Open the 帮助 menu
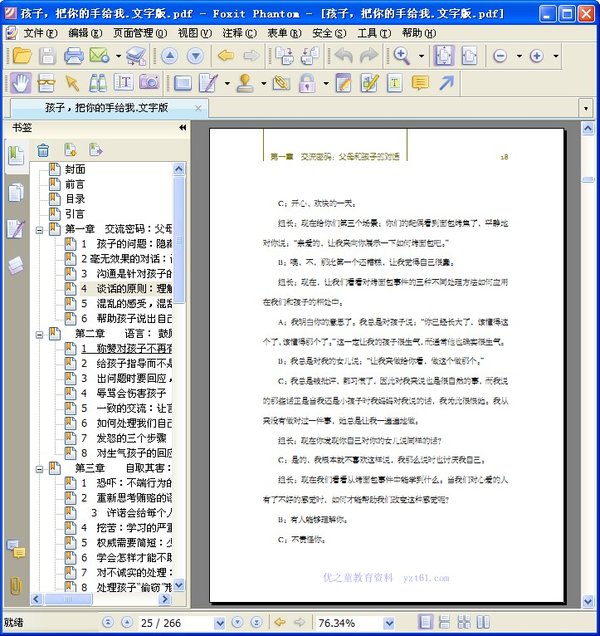Image resolution: width=600 pixels, height=636 pixels. pyautogui.click(x=419, y=33)
